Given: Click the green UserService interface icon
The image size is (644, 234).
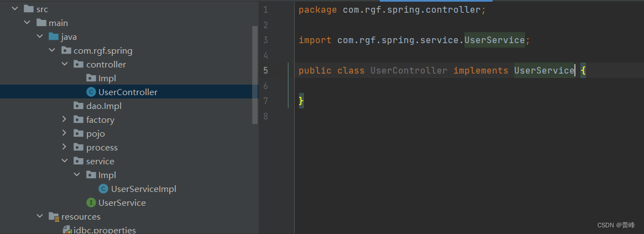Looking at the screenshot, I should [x=91, y=203].
